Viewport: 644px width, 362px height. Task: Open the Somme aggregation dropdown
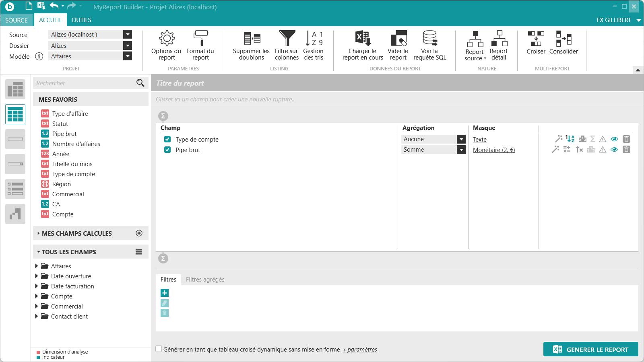[461, 150]
